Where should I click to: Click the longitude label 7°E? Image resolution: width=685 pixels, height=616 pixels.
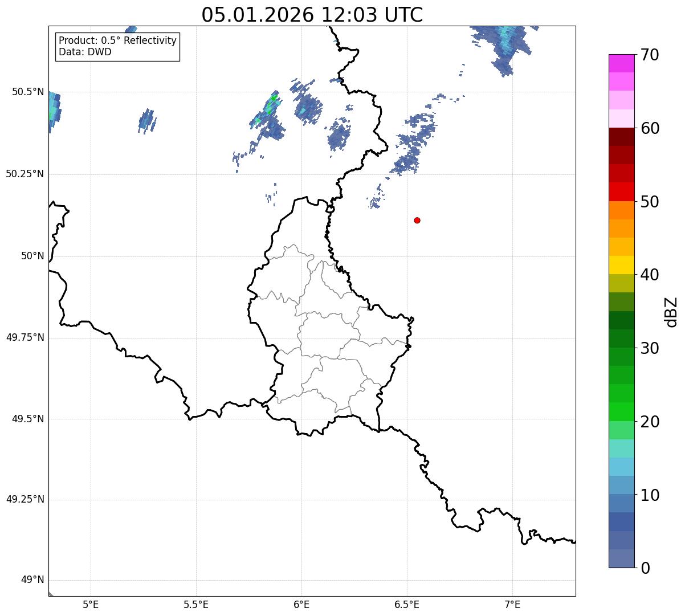pos(512,604)
